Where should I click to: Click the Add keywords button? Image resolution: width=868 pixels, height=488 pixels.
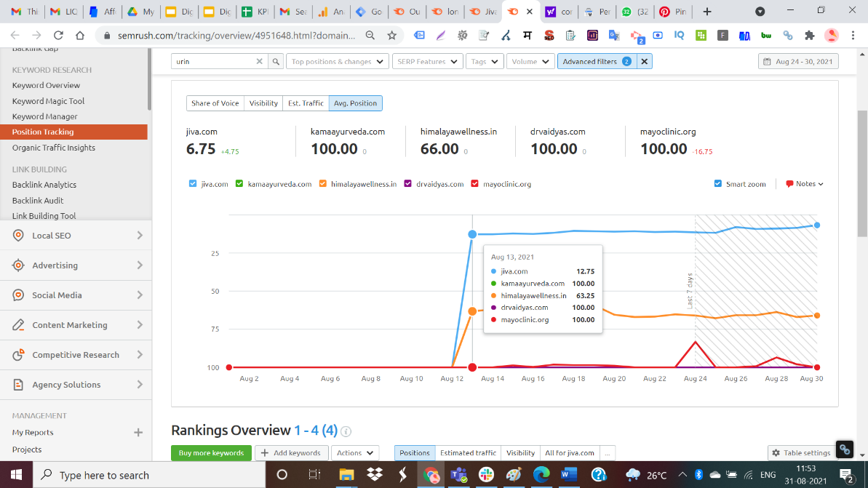point(291,452)
